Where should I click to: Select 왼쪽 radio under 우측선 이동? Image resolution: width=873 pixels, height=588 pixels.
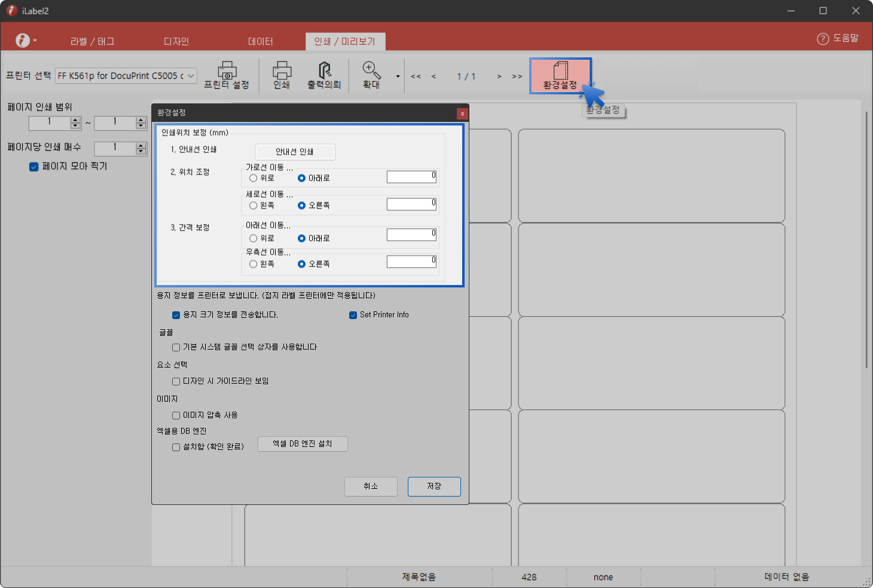(x=254, y=264)
